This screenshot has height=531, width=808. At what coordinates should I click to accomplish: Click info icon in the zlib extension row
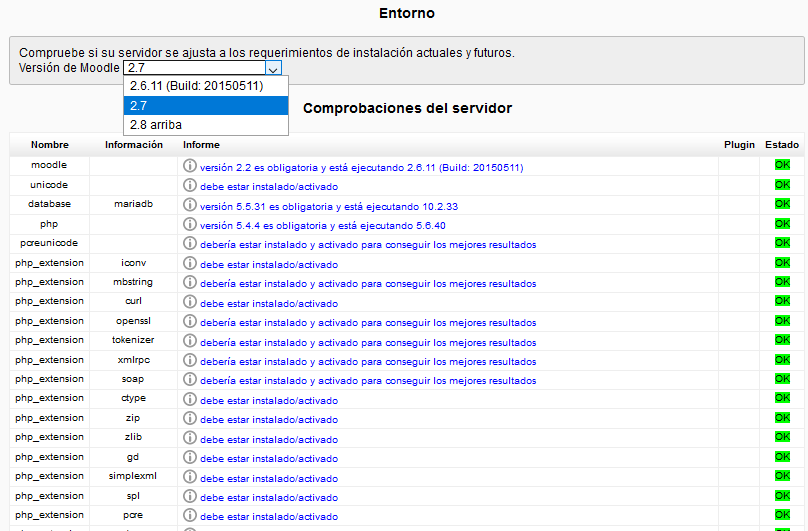tap(190, 438)
